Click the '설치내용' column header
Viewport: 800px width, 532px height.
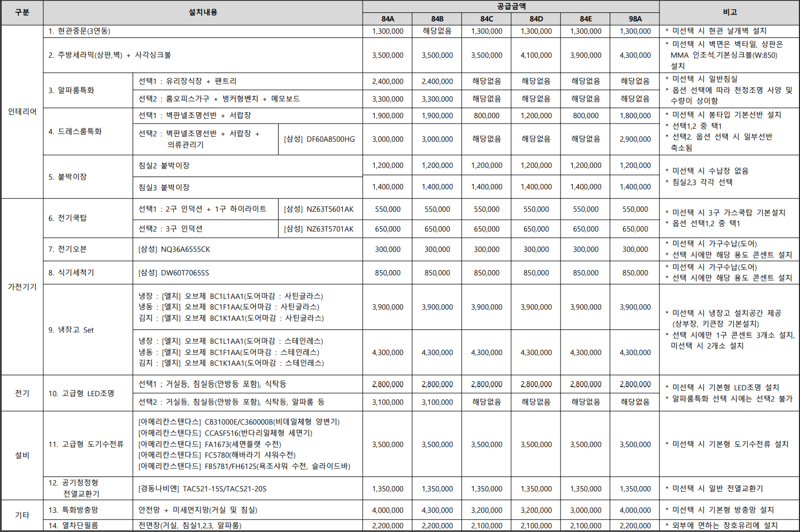click(203, 12)
